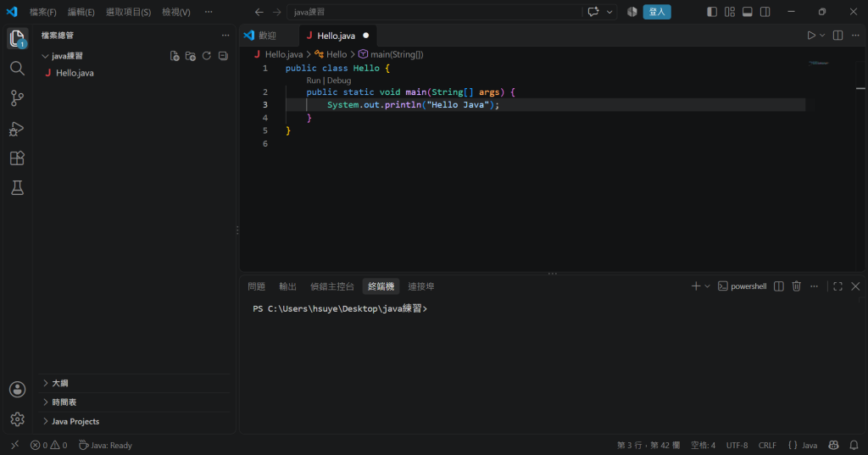
Task: Create a new terminal with plus icon
Action: [x=696, y=286]
